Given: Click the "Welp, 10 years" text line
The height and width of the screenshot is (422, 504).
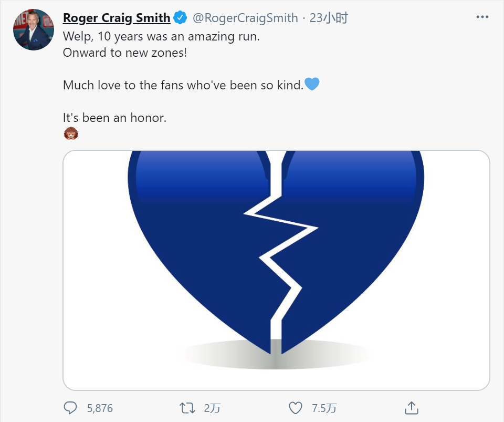Looking at the screenshot, I should click(161, 37).
